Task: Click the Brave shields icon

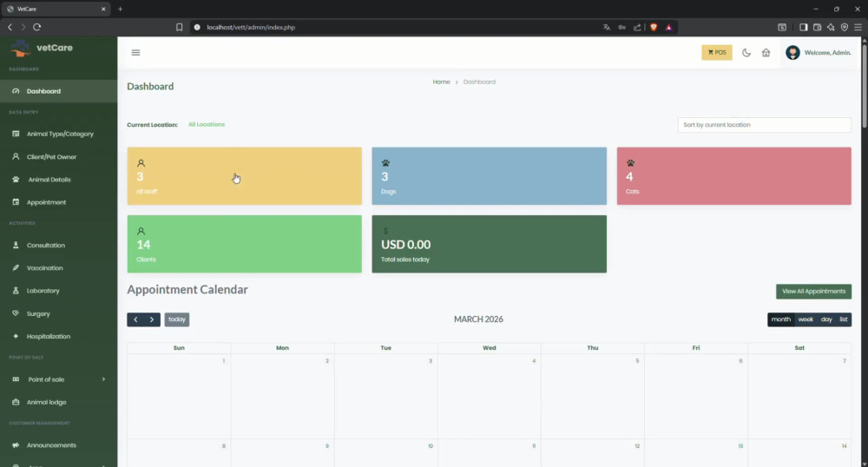Action: (x=654, y=27)
